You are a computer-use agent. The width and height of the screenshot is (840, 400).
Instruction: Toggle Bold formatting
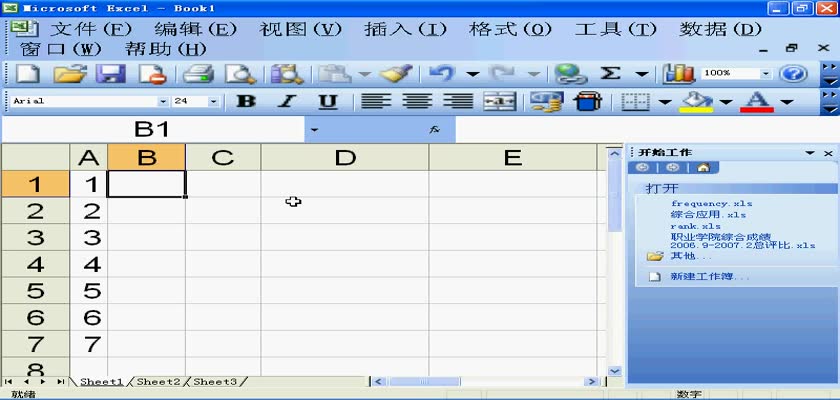245,101
